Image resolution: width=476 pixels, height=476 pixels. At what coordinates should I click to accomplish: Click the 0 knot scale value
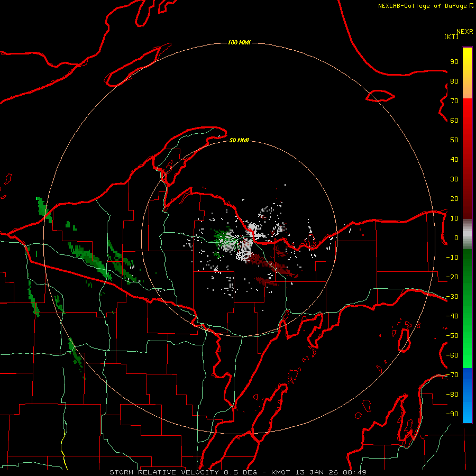point(456,237)
